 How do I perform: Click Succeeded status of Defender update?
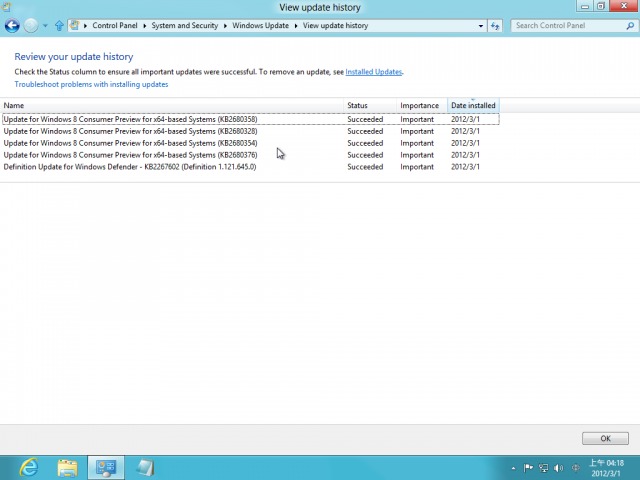point(365,167)
